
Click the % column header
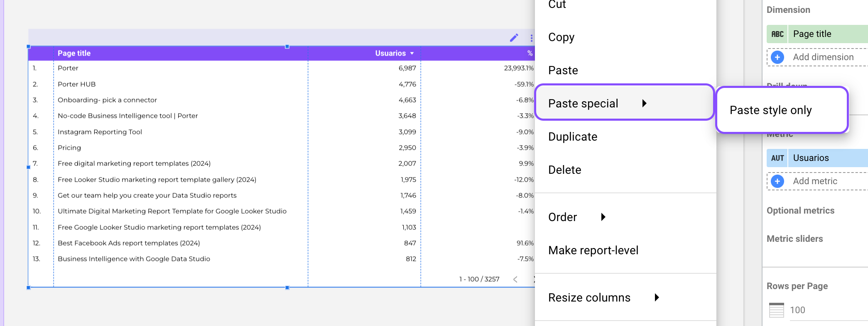pos(530,53)
